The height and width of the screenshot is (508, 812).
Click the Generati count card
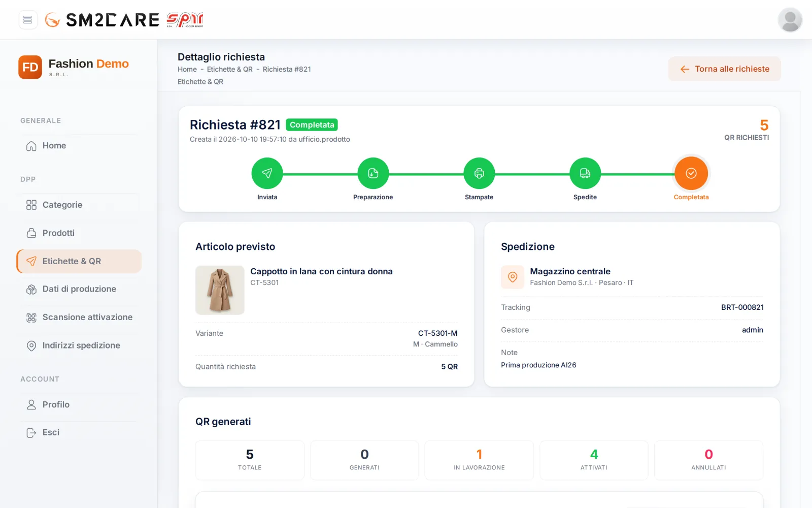364,460
